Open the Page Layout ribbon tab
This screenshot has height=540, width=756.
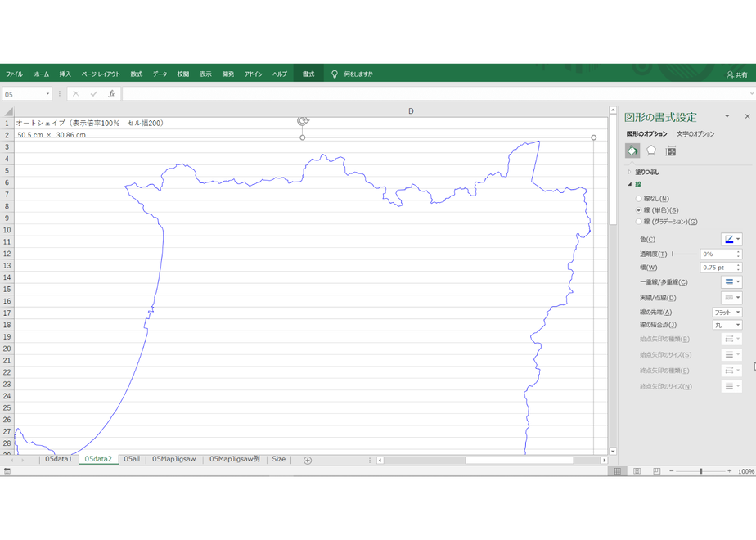[101, 74]
